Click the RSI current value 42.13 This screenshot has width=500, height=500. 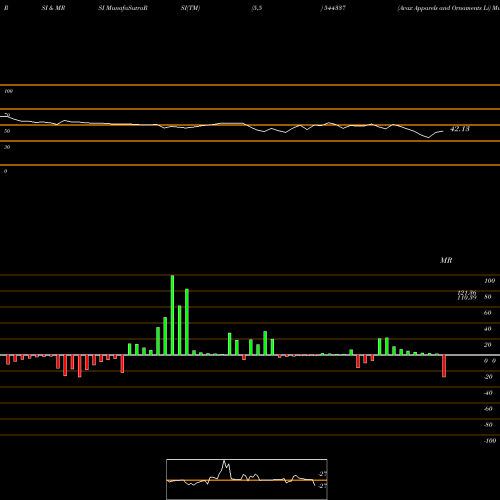click(460, 129)
